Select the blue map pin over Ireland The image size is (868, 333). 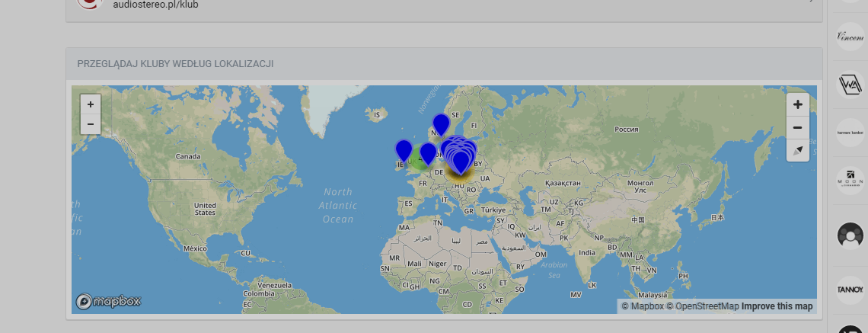click(x=404, y=150)
